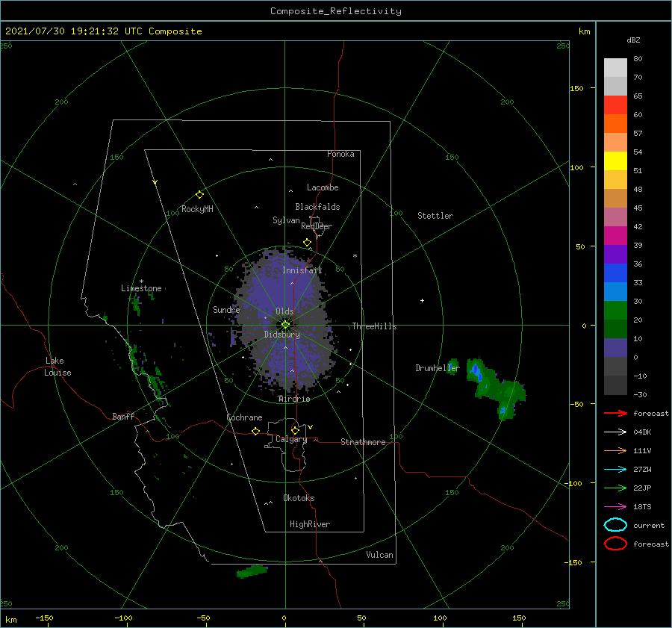Click the Banff label

click(123, 416)
